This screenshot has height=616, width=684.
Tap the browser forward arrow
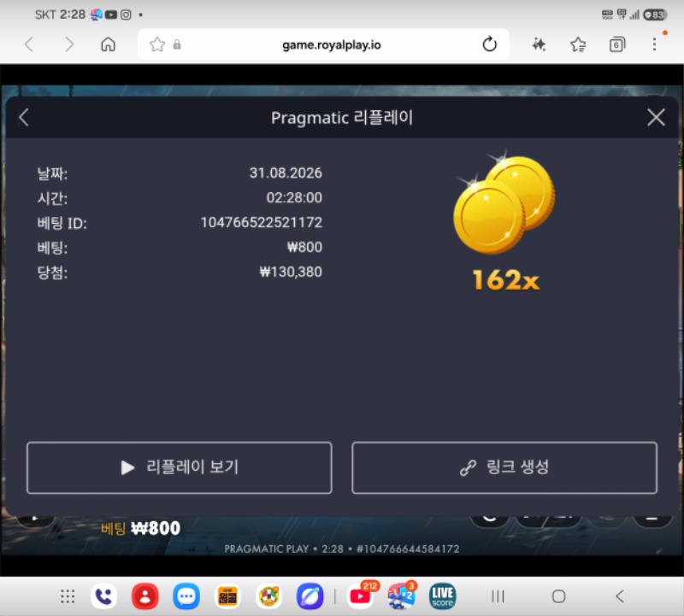(69, 44)
